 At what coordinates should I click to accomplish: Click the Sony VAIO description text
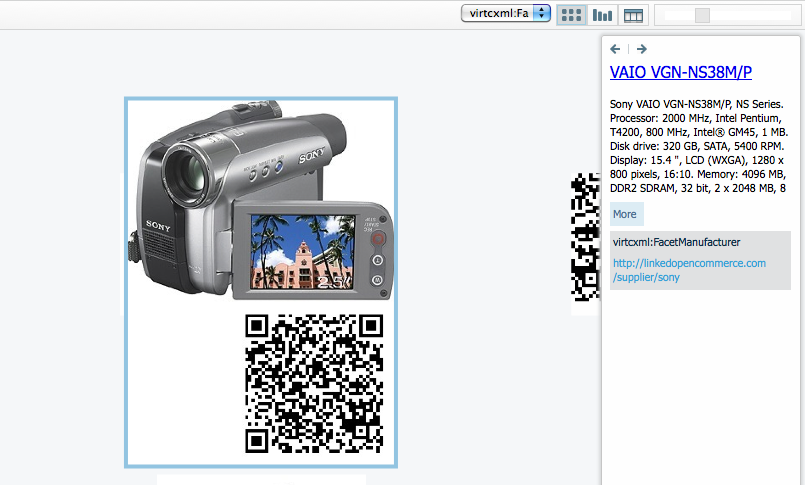698,146
